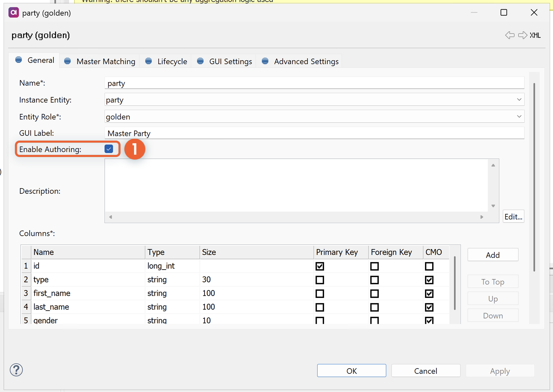The height and width of the screenshot is (392, 553).
Task: Uncheck CMO for the type column
Action: pyautogui.click(x=429, y=280)
